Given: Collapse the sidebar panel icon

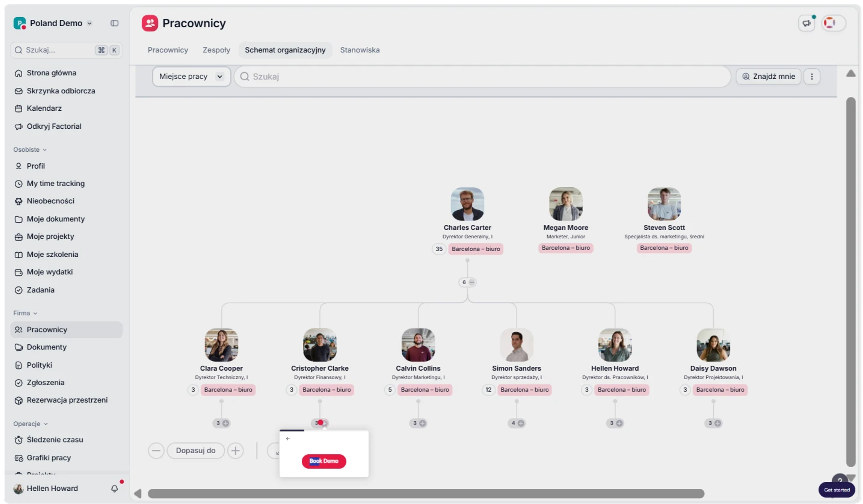Looking at the screenshot, I should click(x=114, y=23).
